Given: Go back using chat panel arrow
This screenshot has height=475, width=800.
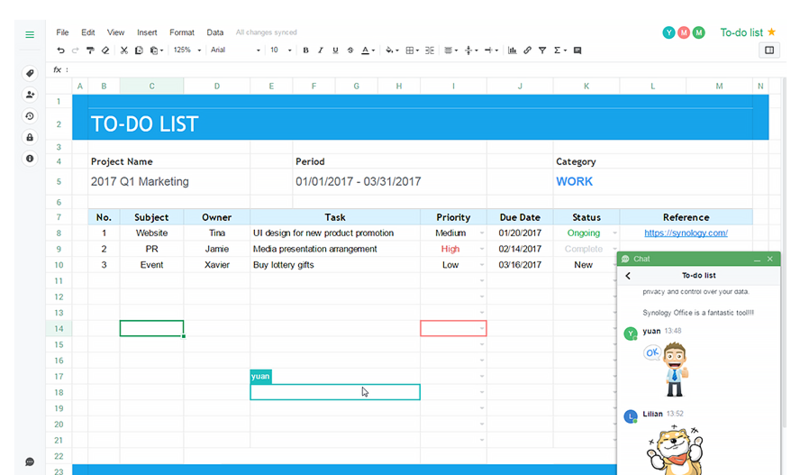Looking at the screenshot, I should tap(628, 275).
